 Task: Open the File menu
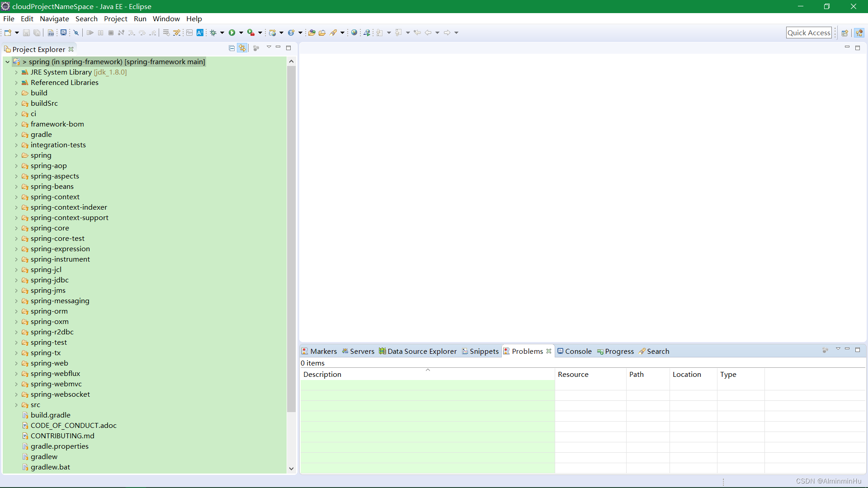[x=9, y=19]
